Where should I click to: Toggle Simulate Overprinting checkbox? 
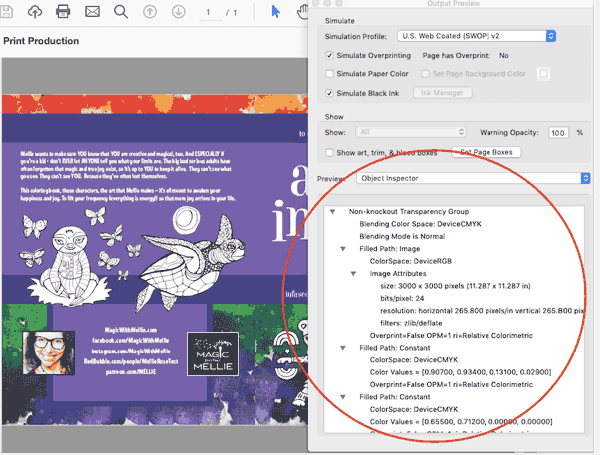pyautogui.click(x=329, y=55)
